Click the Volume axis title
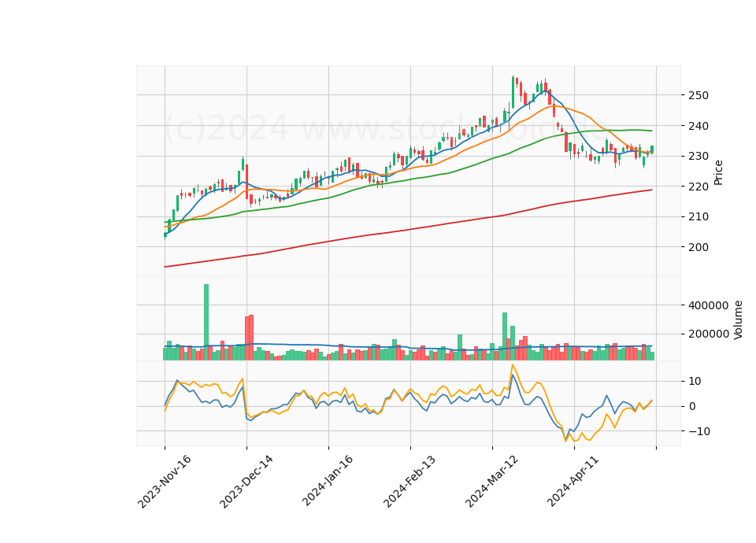The height and width of the screenshot is (543, 756). click(x=738, y=320)
